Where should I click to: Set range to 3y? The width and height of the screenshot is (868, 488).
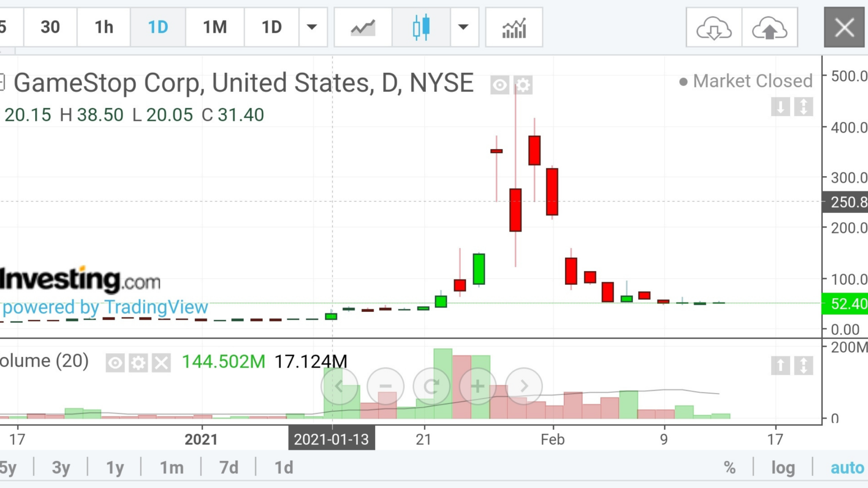point(61,468)
